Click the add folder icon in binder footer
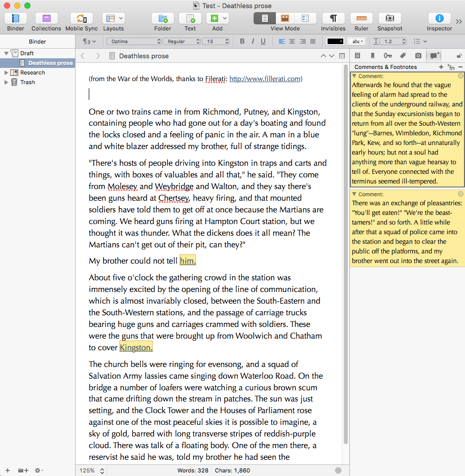465x476 pixels. click(23, 470)
